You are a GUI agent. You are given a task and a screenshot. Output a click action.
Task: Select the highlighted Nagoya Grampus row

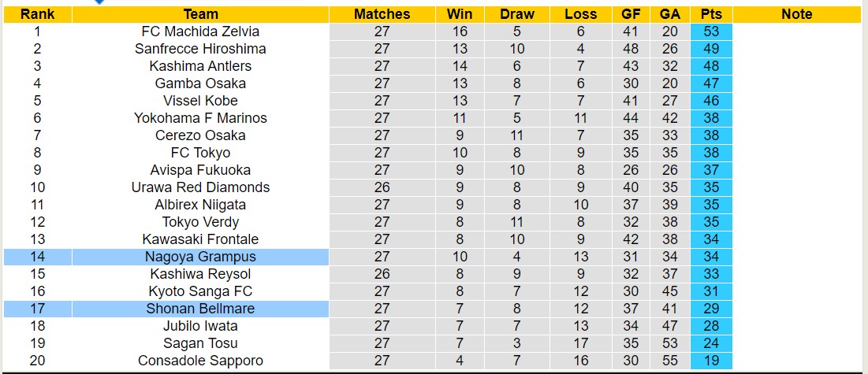[200, 257]
